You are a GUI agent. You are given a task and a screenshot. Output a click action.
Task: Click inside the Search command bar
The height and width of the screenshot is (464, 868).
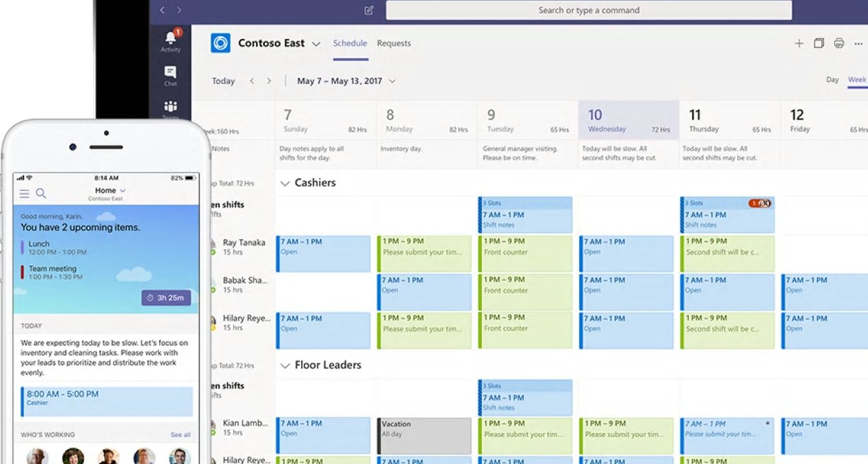[x=590, y=10]
